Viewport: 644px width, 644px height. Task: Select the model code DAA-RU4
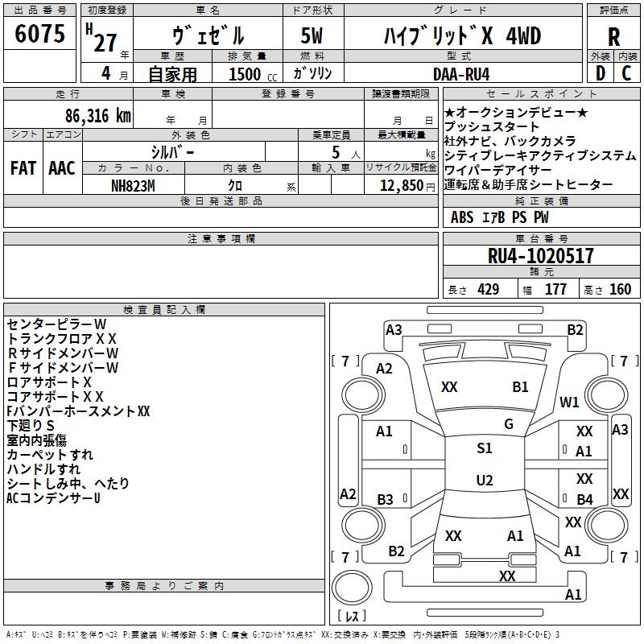click(x=461, y=74)
